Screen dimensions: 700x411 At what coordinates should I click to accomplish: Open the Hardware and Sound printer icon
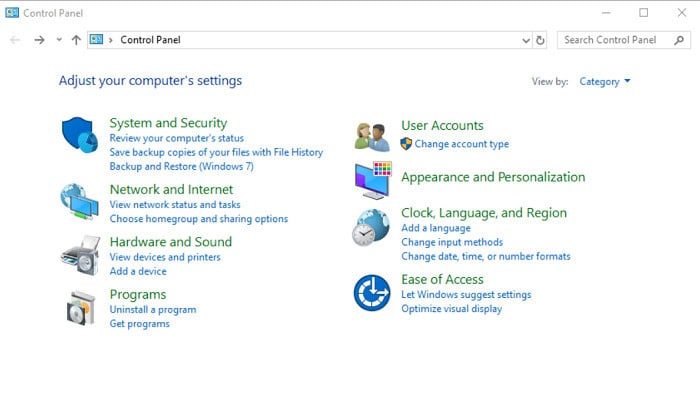click(x=81, y=255)
